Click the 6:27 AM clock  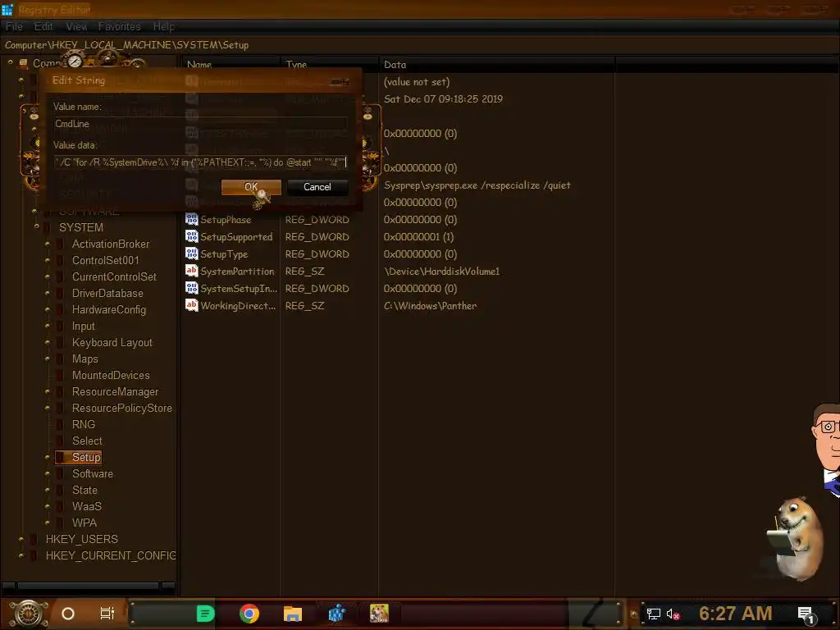coord(735,614)
